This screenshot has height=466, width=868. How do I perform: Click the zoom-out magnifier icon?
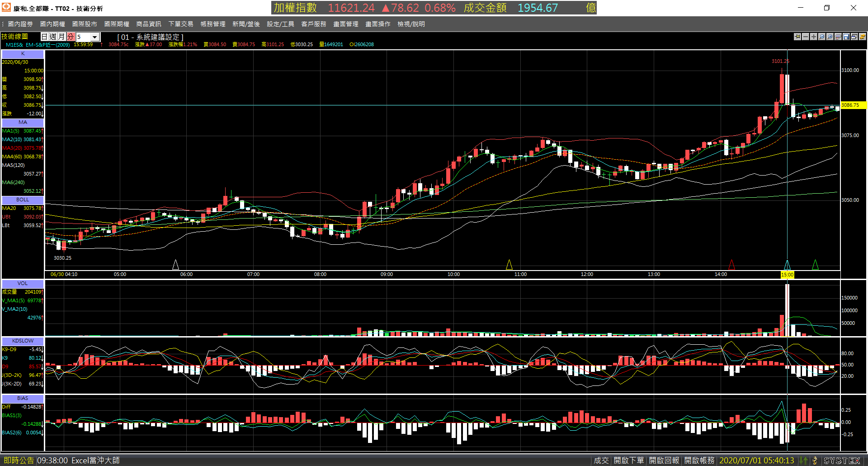pyautogui.click(x=822, y=37)
